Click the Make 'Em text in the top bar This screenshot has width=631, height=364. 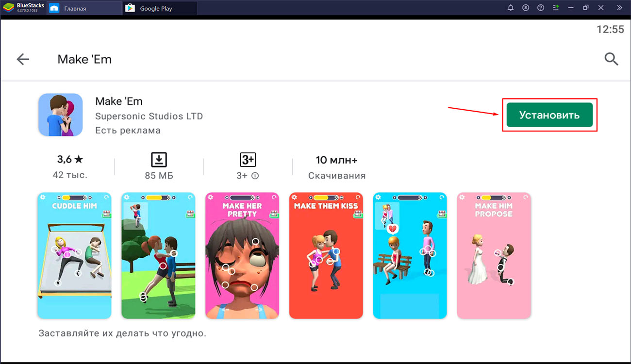(84, 59)
